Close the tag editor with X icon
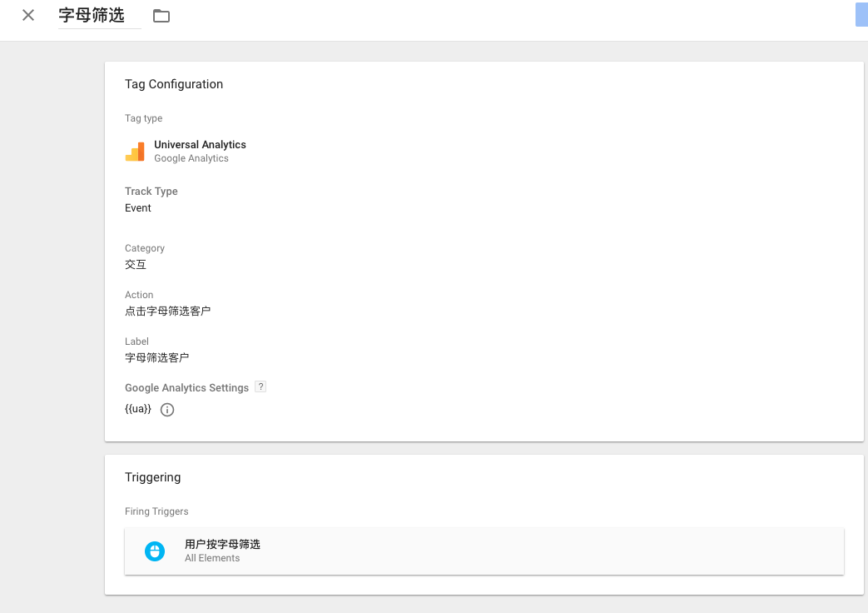This screenshot has width=868, height=613. click(28, 15)
